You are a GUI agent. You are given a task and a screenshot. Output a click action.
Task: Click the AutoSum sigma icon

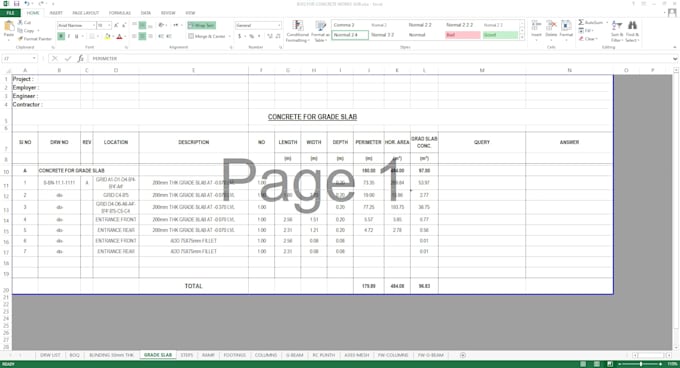(x=581, y=23)
